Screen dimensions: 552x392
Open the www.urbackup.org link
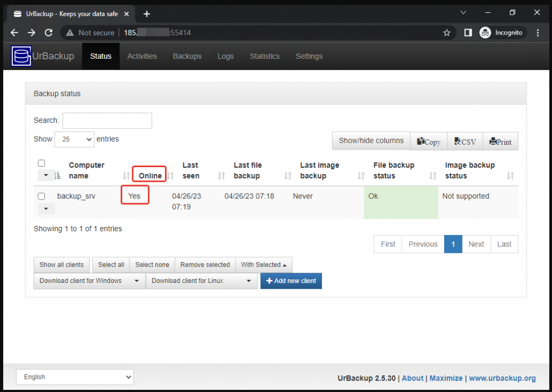pos(502,379)
